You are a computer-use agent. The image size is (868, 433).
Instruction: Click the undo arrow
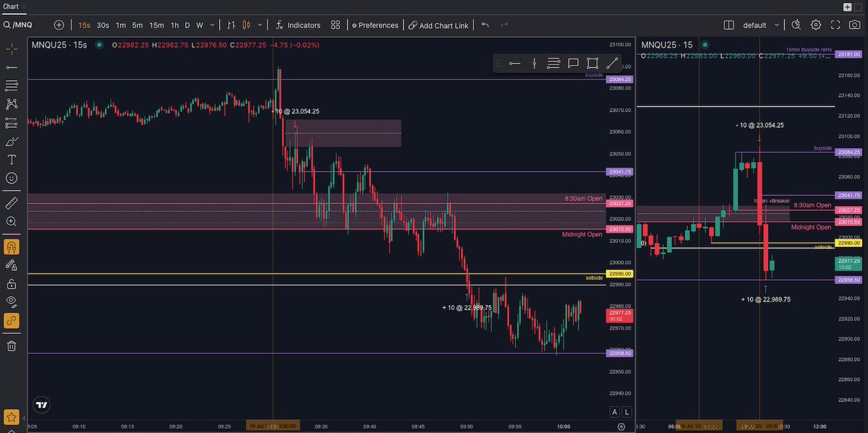[x=485, y=25]
